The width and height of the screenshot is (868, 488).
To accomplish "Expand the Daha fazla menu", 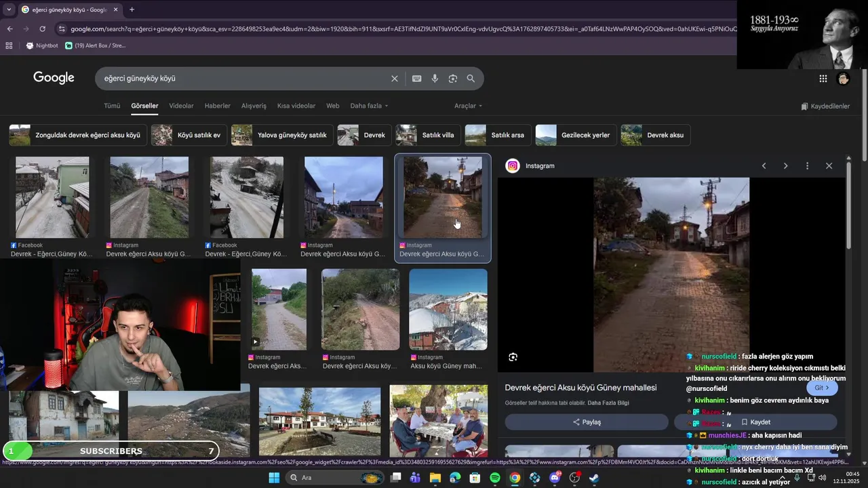I will tap(369, 106).
